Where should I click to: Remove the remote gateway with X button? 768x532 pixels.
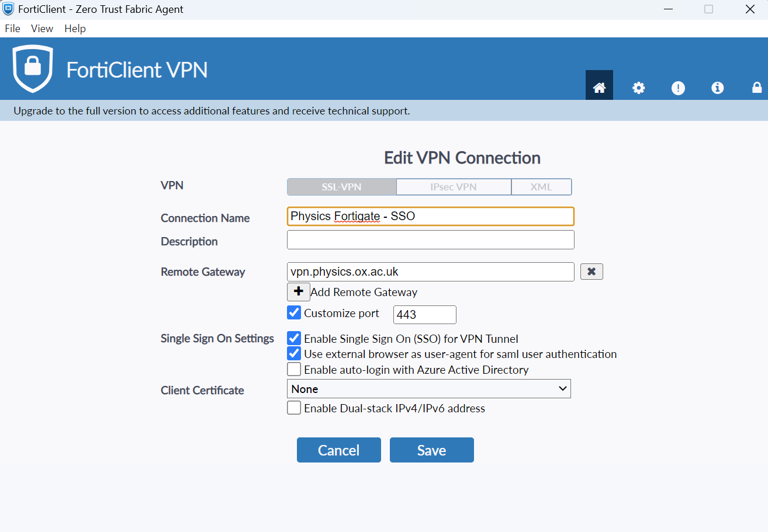(x=591, y=272)
